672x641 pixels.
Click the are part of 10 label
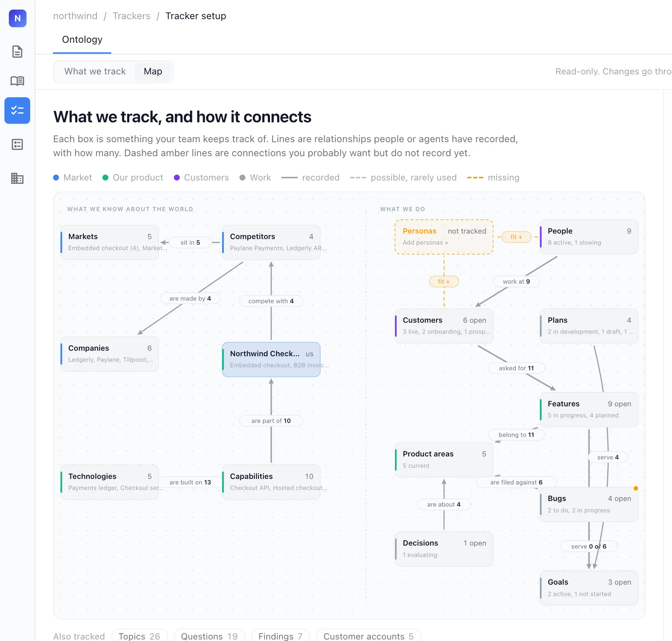271,421
